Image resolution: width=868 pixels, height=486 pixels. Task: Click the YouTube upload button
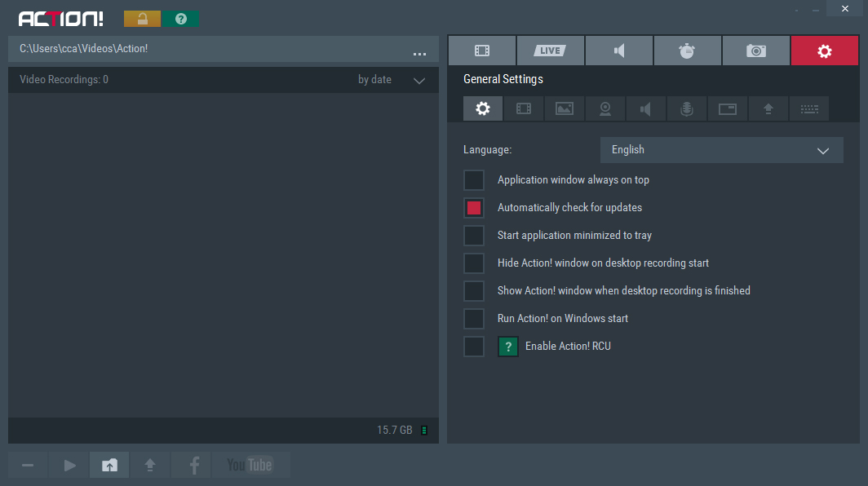[250, 465]
